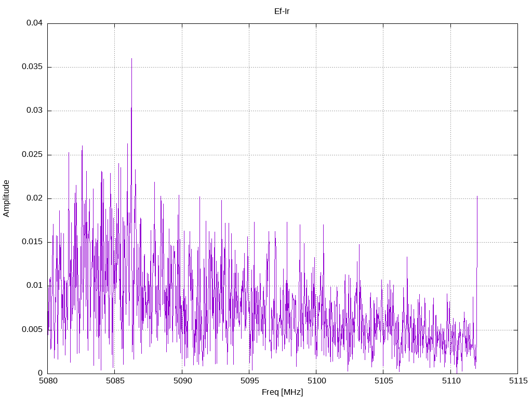The height and width of the screenshot is (399, 532).
Task: Click y-axis tick label 0.025
Action: click(x=32, y=154)
